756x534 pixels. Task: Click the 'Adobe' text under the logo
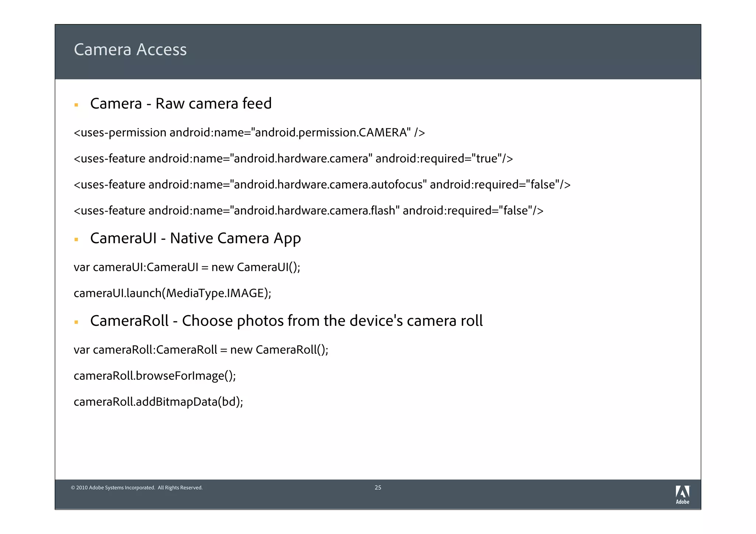click(682, 502)
